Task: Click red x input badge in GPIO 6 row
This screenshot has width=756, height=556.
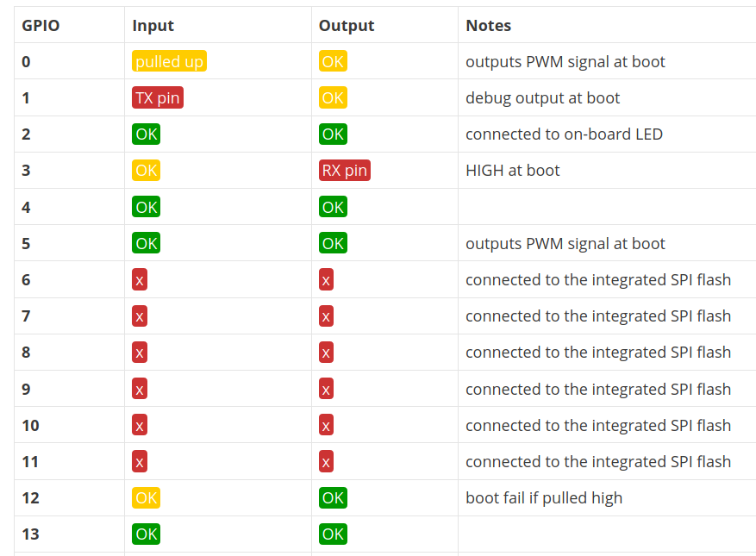Action: coord(140,280)
